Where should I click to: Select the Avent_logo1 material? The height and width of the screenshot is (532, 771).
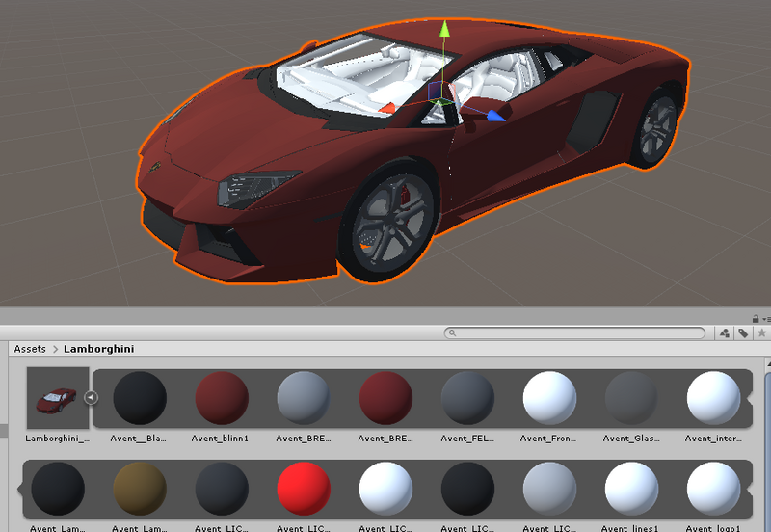[x=713, y=489]
